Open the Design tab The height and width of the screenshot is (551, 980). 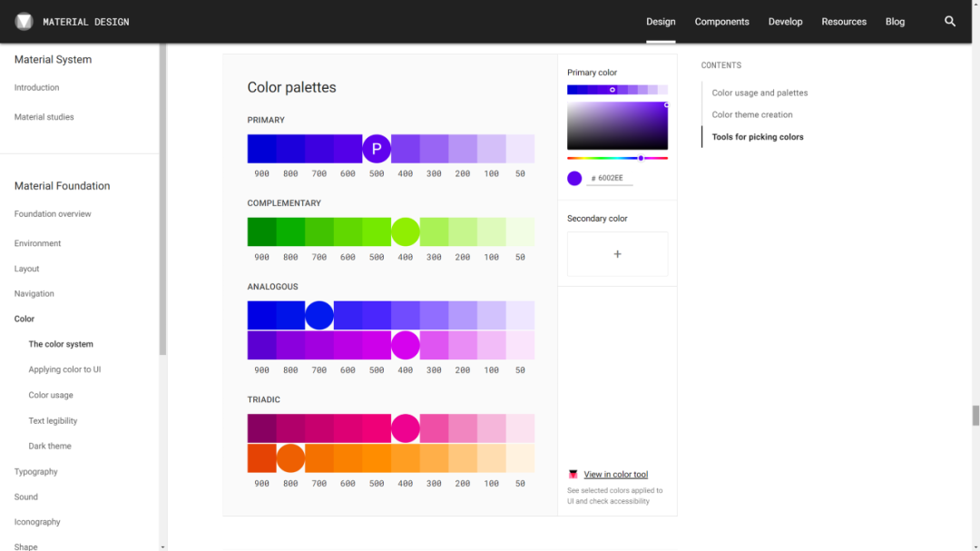661,21
